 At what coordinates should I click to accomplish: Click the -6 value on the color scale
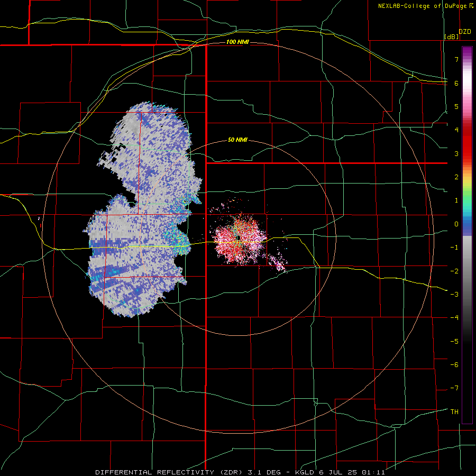(x=454, y=365)
